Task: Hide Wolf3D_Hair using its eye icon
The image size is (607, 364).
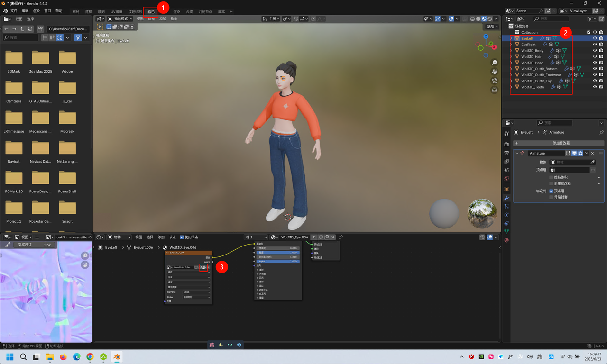Action: coord(595,56)
